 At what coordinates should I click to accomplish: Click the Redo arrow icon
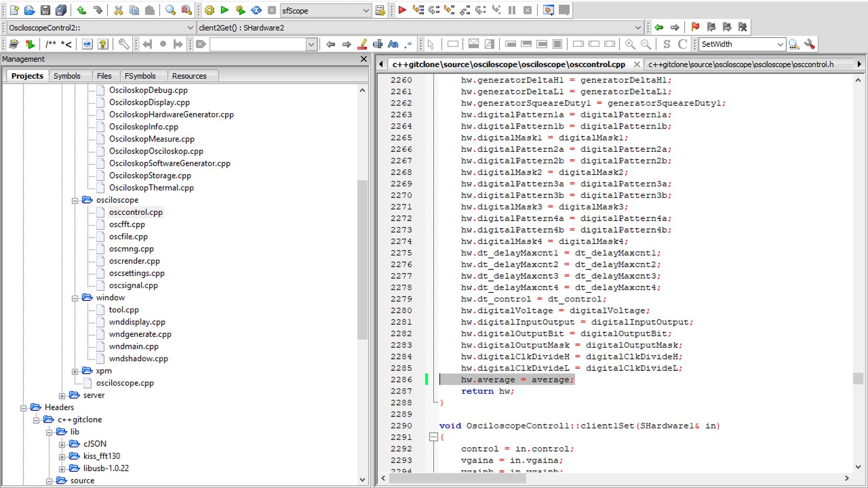pos(98,10)
